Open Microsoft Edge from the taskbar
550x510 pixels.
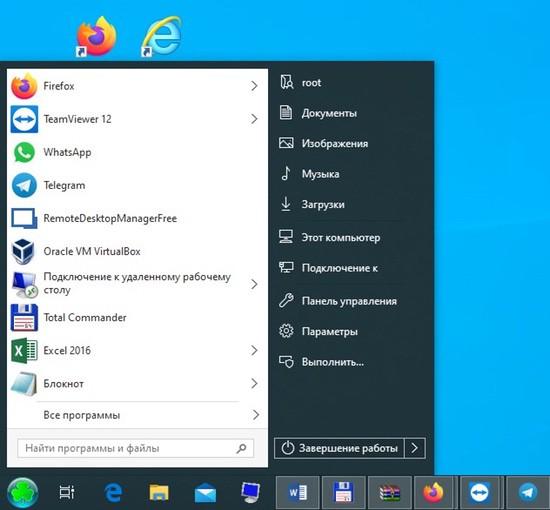tap(113, 492)
